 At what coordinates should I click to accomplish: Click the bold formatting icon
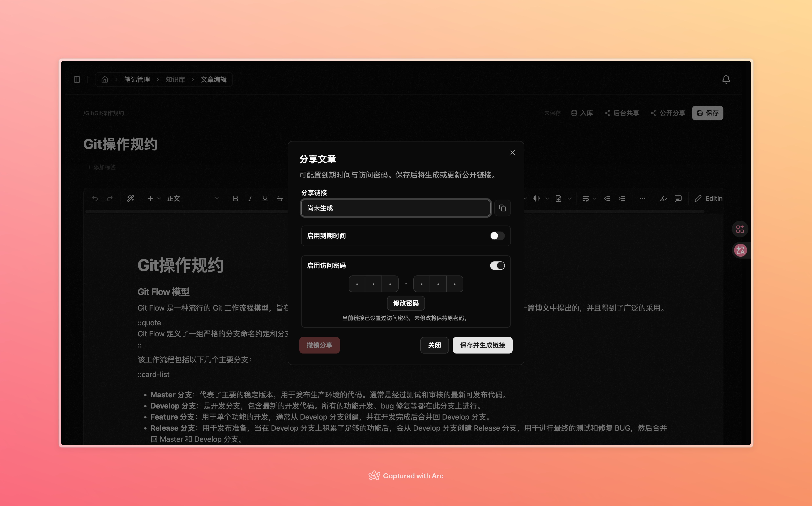coord(235,198)
